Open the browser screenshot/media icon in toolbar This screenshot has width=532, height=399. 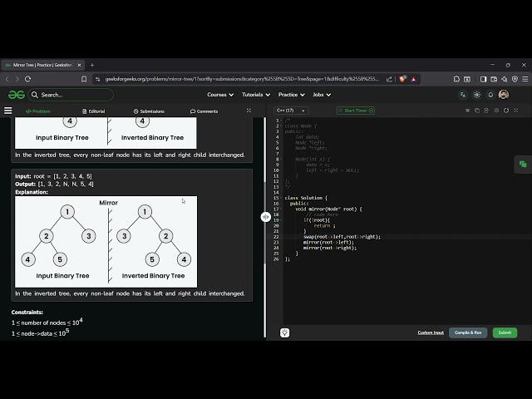467,79
